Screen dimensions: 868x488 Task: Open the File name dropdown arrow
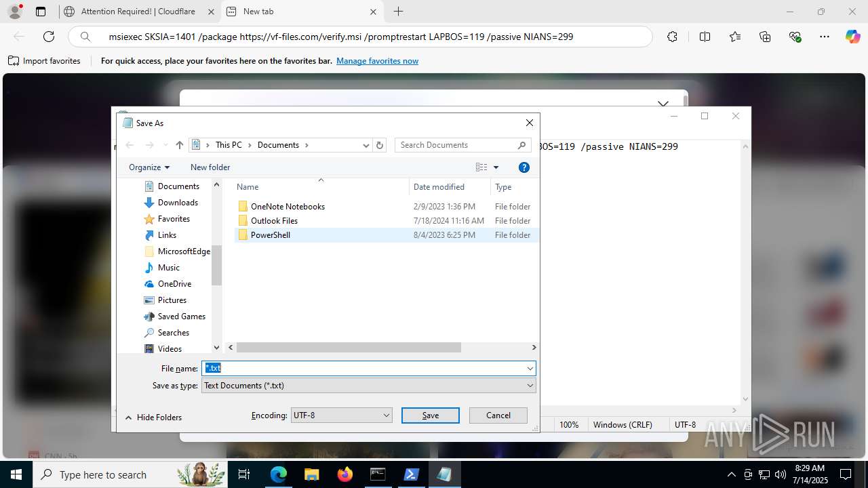(x=530, y=368)
